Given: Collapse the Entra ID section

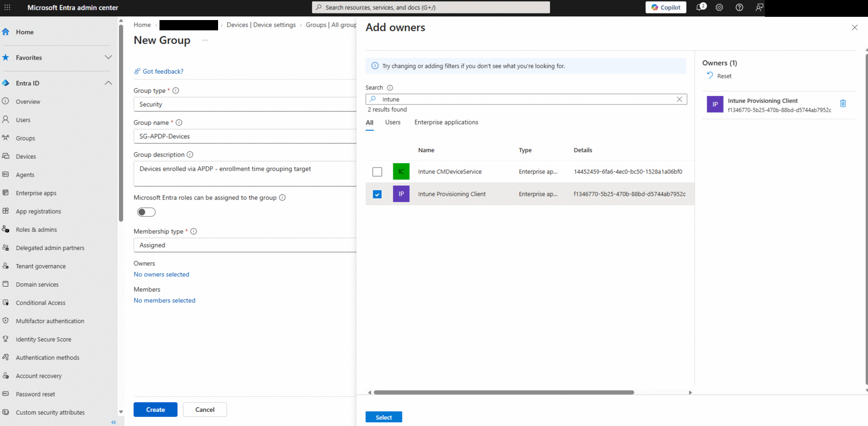Looking at the screenshot, I should click(x=108, y=83).
